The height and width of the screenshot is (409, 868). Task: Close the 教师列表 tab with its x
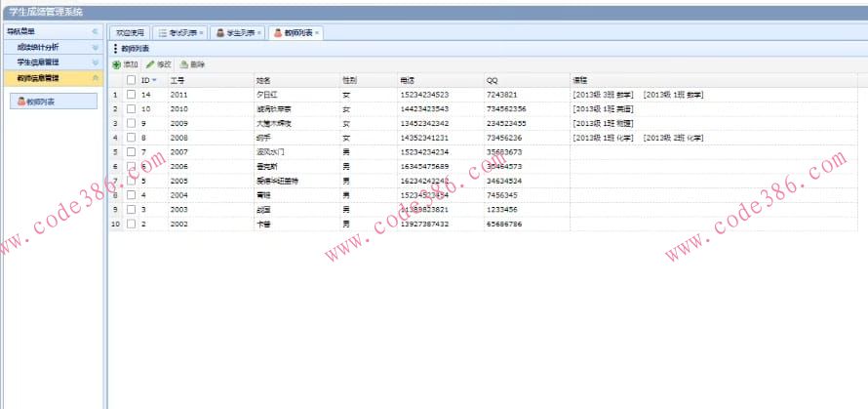point(317,33)
